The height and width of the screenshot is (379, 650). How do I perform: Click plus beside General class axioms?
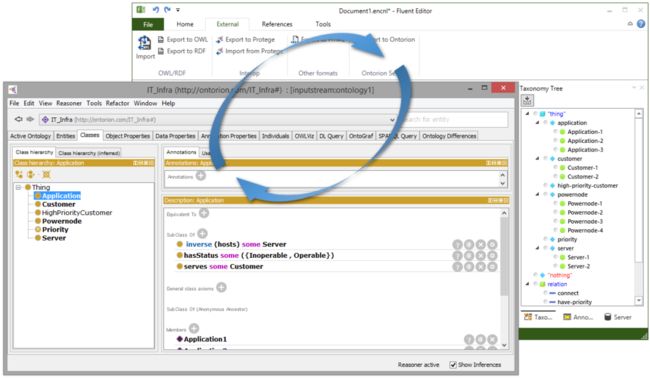click(x=221, y=287)
